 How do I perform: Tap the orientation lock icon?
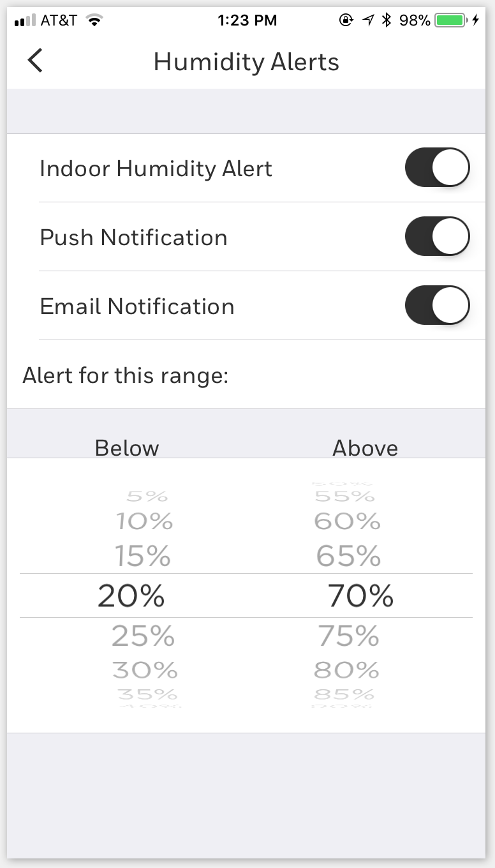tap(346, 20)
